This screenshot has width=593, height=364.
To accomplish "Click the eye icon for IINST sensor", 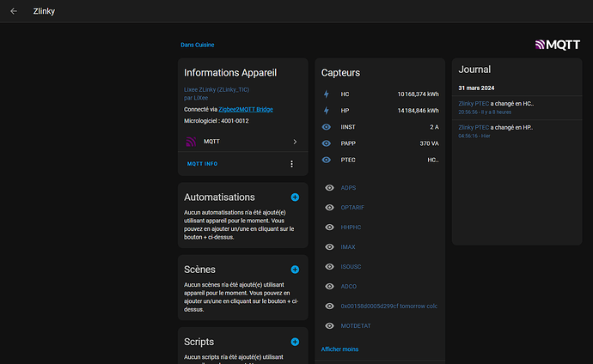I will point(326,126).
